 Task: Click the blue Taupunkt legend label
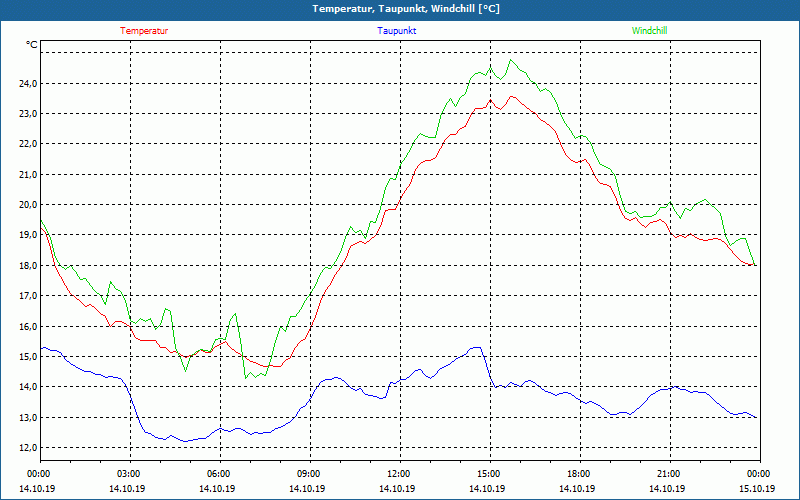coord(397,30)
